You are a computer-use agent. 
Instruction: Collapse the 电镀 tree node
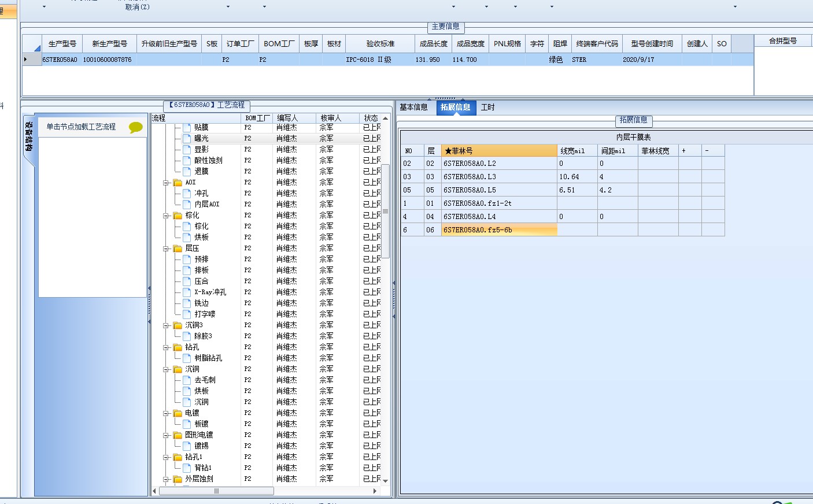tap(166, 413)
